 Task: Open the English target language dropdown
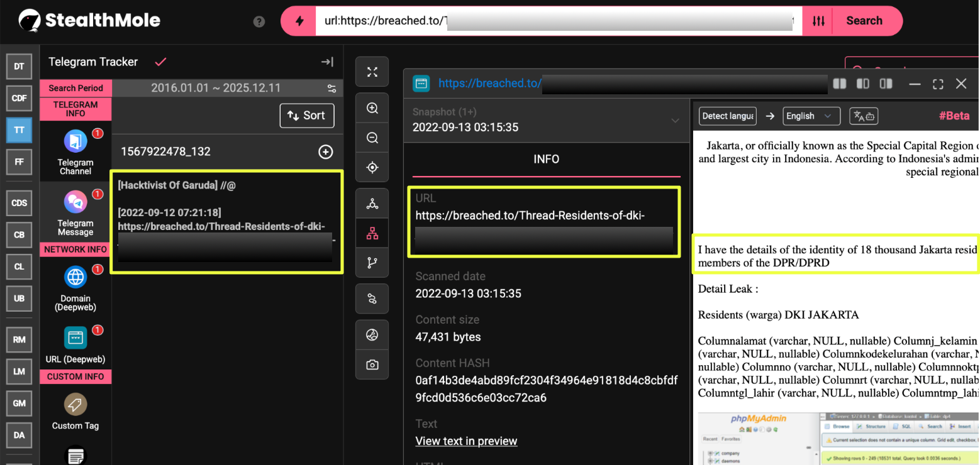click(x=811, y=116)
